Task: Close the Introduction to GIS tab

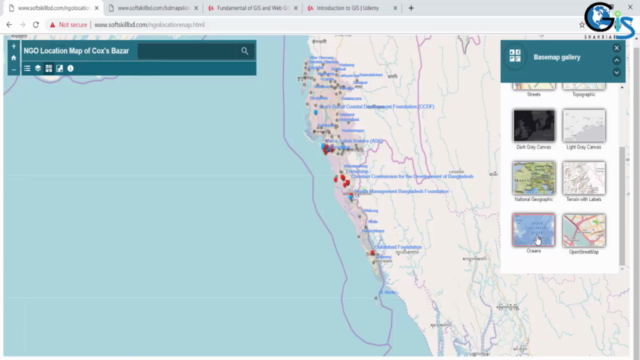Action: tap(395, 8)
